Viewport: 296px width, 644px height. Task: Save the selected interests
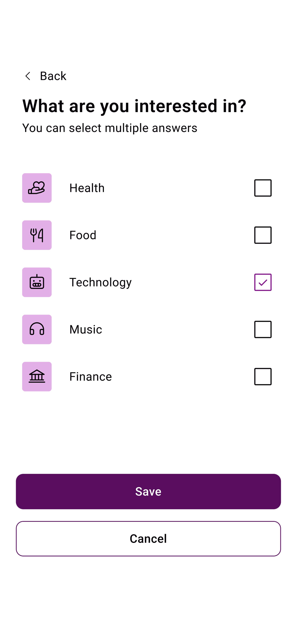(x=148, y=491)
